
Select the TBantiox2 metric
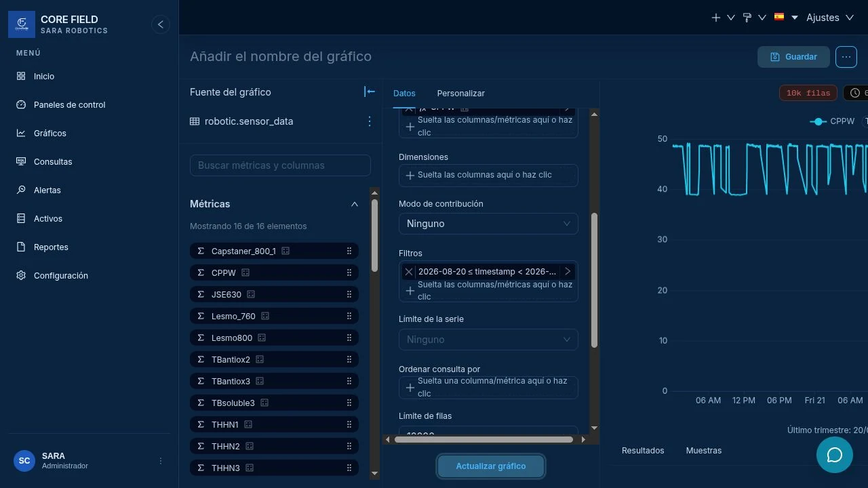point(275,360)
